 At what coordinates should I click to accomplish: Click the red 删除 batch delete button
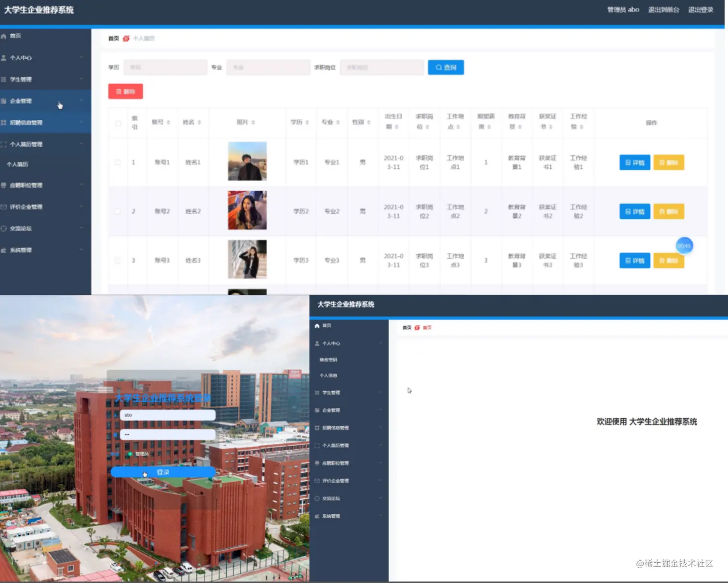pyautogui.click(x=126, y=92)
